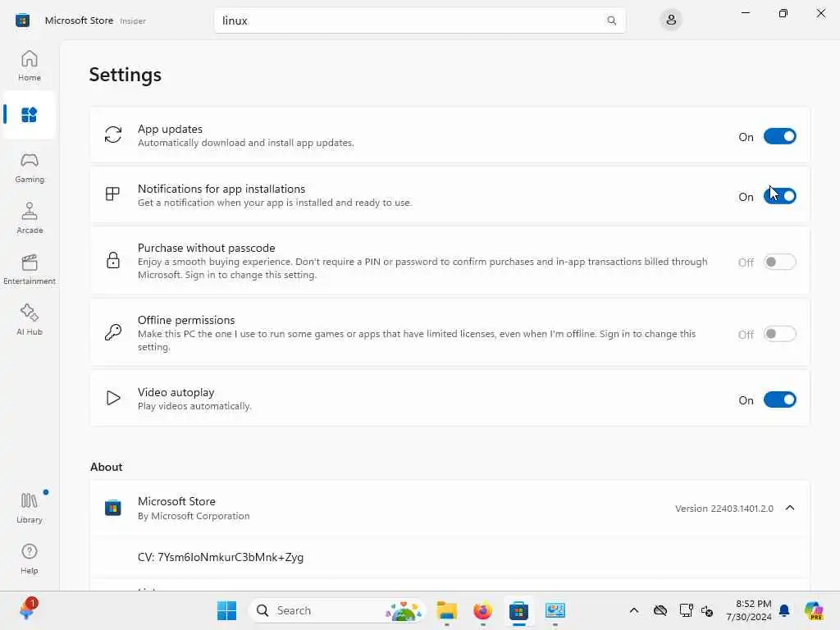Click the CV identifier text
Screen dimensions: 840x630
coord(220,557)
